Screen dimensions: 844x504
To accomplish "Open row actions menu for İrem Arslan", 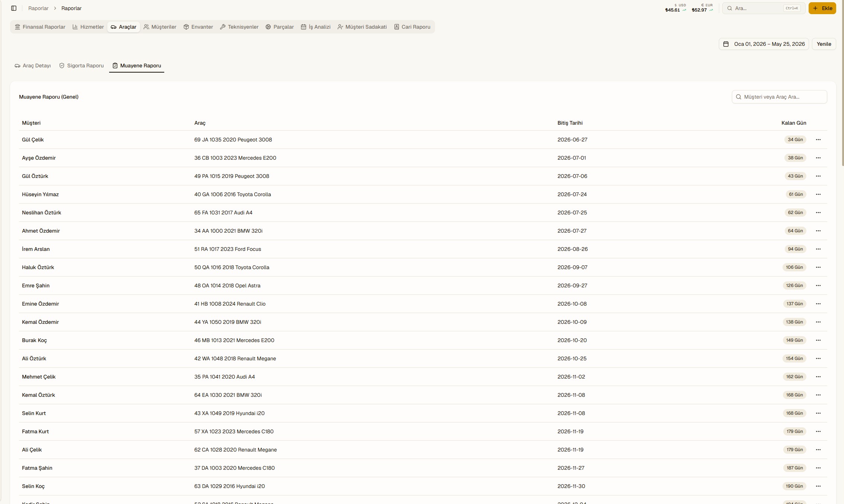I will (x=818, y=249).
